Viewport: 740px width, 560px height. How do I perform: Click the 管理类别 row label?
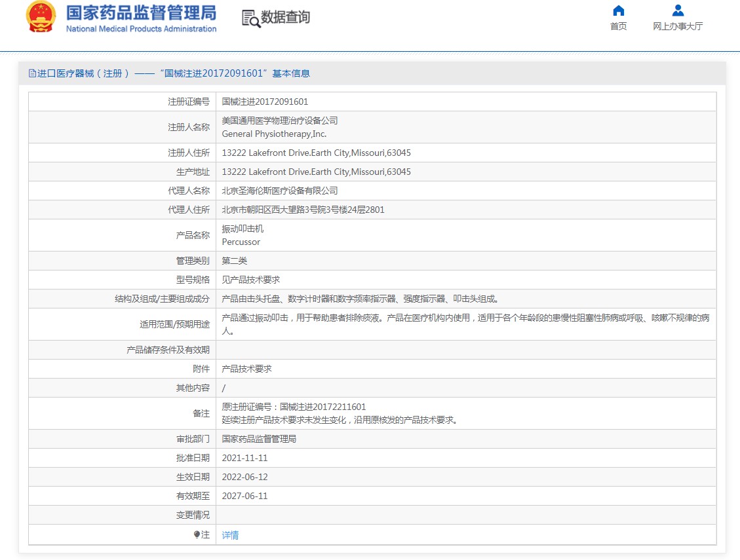click(193, 261)
